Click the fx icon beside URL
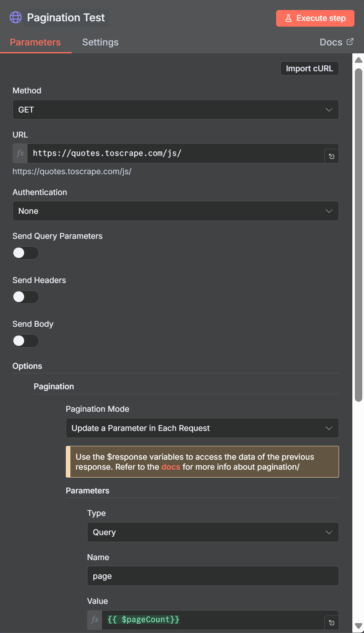This screenshot has height=633, width=364. point(20,153)
